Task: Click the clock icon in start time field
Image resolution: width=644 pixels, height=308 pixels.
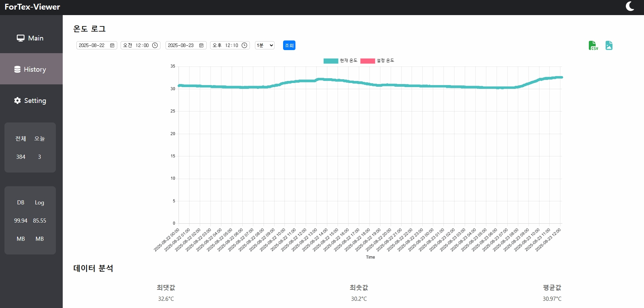Action: tap(155, 45)
